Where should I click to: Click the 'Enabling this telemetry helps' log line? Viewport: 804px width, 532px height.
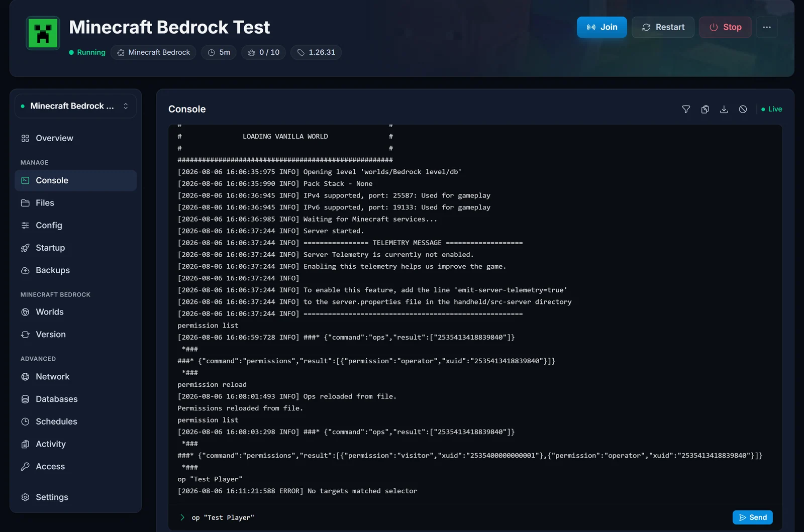342,267
